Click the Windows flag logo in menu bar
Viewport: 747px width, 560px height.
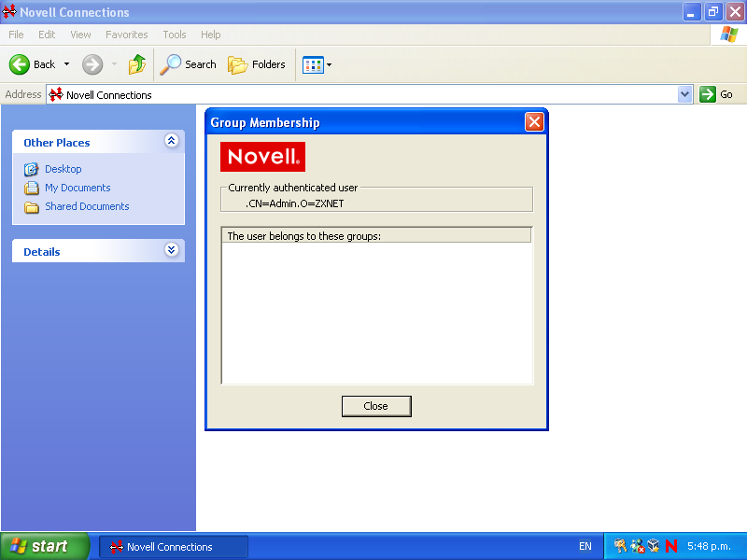pos(729,35)
